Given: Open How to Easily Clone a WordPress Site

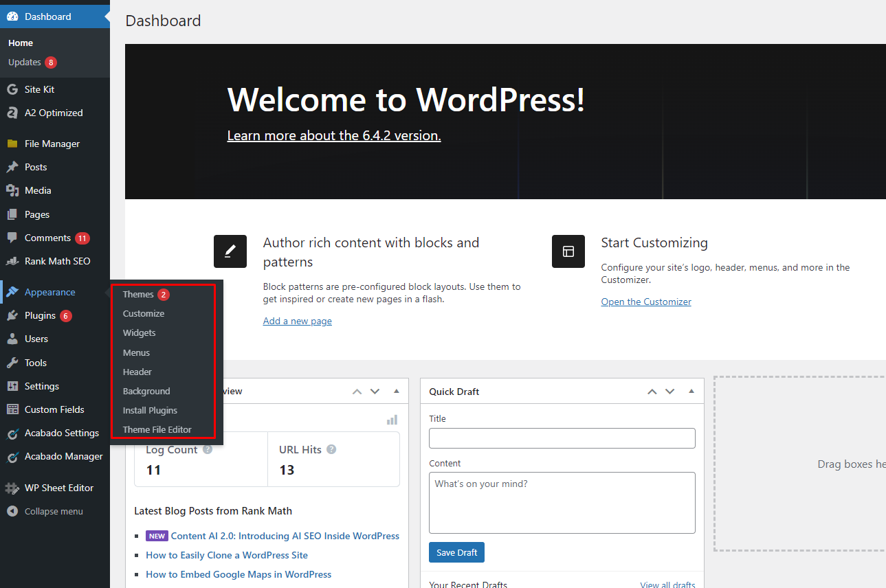Looking at the screenshot, I should click(x=227, y=555).
